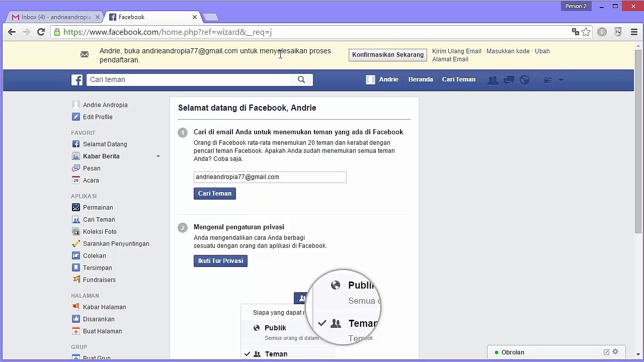This screenshot has width=644, height=362.
Task: Bookmark this page with the star icon
Action: click(586, 32)
